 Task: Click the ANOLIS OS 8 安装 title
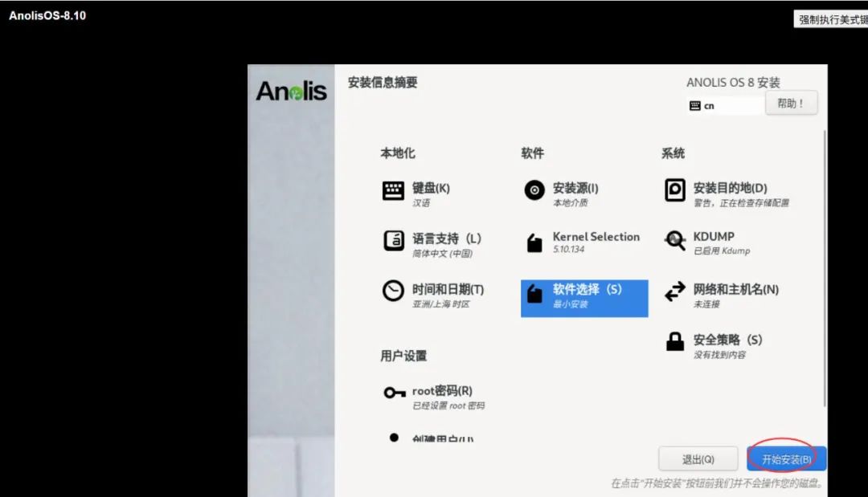tap(733, 83)
